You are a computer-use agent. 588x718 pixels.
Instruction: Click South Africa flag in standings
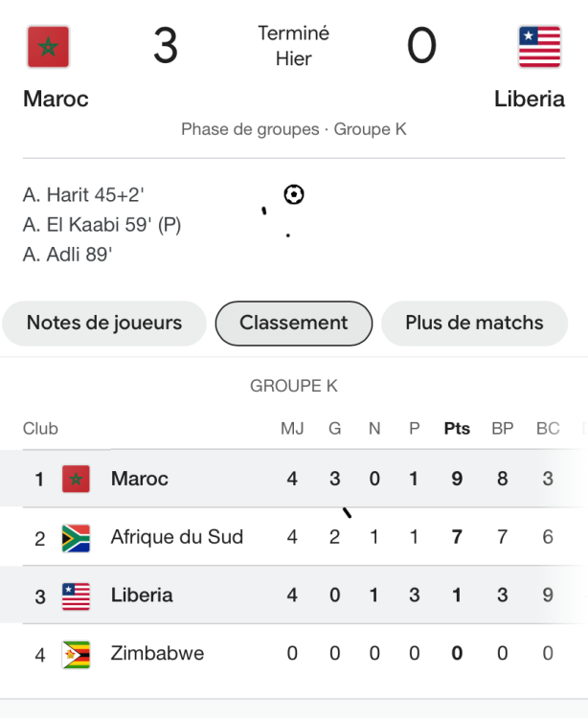(76, 538)
